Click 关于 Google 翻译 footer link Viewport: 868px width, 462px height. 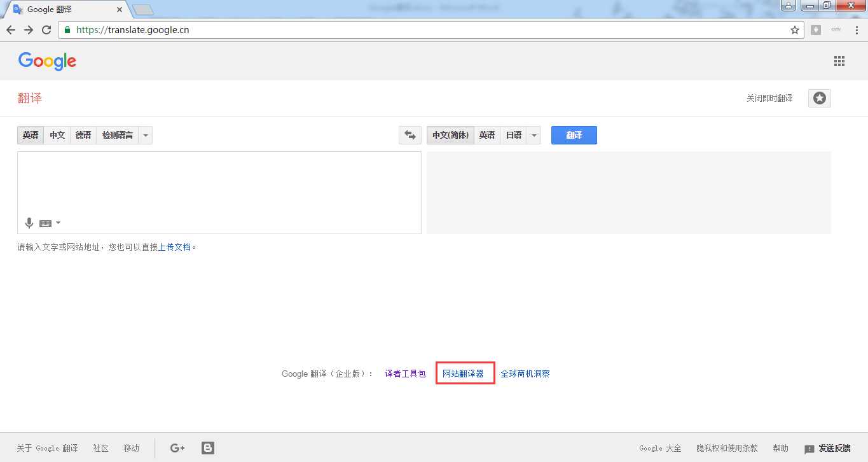pos(47,448)
